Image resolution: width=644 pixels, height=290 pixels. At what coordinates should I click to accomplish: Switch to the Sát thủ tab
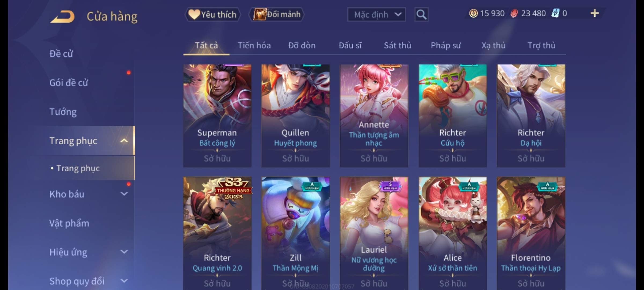click(x=397, y=45)
